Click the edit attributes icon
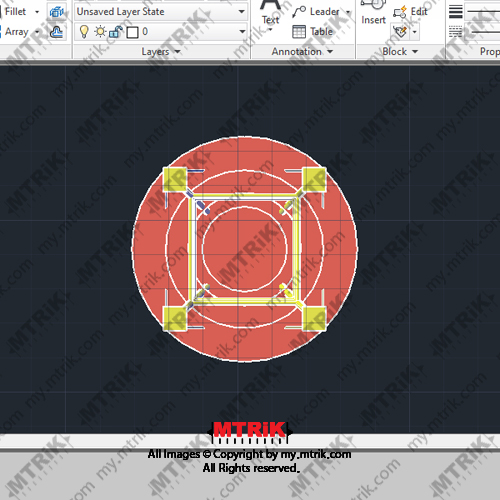This screenshot has width=500, height=500. 400,32
